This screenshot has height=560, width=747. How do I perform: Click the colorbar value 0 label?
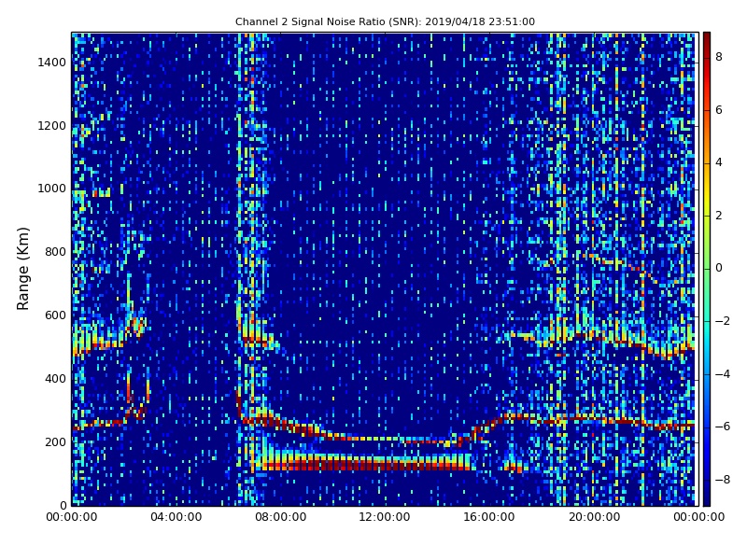coord(719,268)
